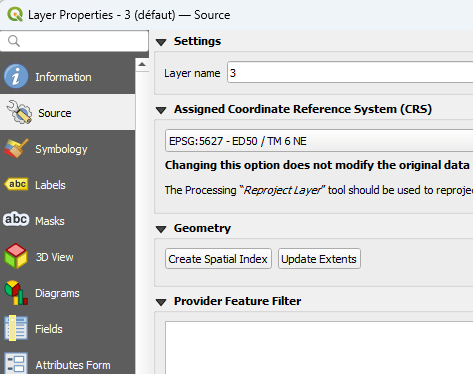Select the Source wrench icon
This screenshot has width=473, height=374.
coord(19,112)
